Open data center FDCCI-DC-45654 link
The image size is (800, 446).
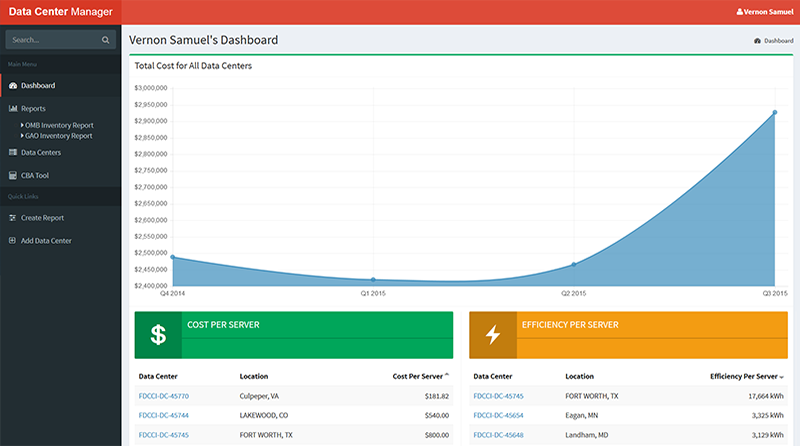(498, 415)
